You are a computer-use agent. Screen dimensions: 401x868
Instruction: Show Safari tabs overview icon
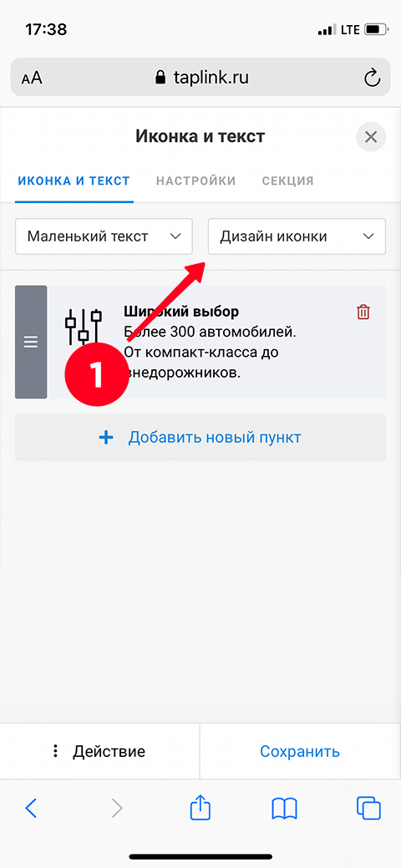click(369, 808)
